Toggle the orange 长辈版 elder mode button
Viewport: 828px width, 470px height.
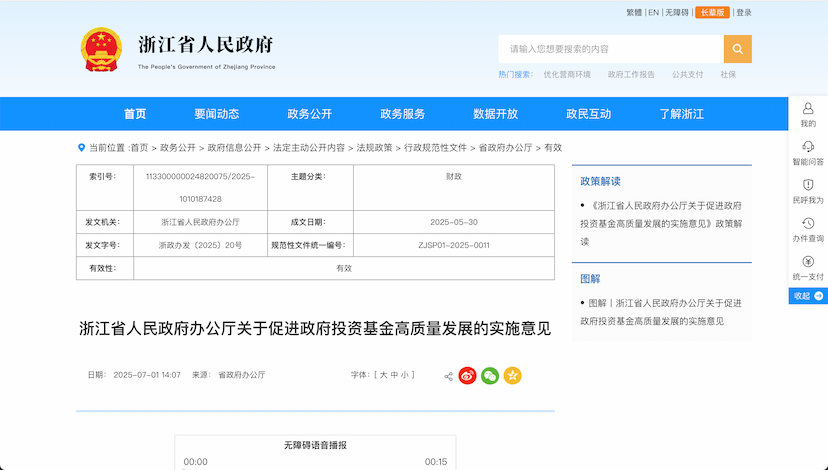(712, 12)
